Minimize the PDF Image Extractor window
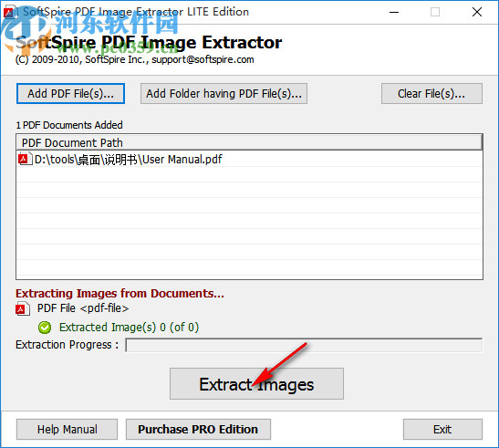Viewport: 499px width, 448px height. 394,12
